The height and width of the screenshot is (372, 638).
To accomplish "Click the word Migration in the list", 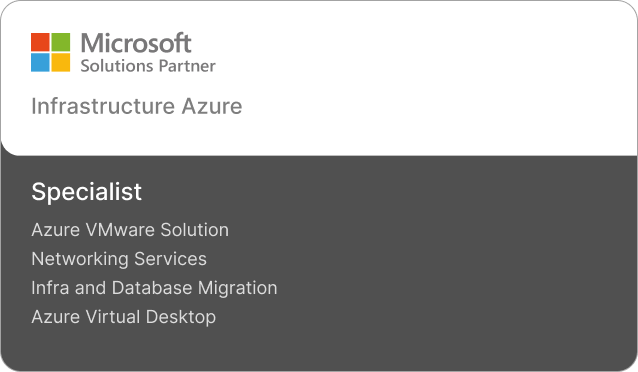I will (238, 288).
